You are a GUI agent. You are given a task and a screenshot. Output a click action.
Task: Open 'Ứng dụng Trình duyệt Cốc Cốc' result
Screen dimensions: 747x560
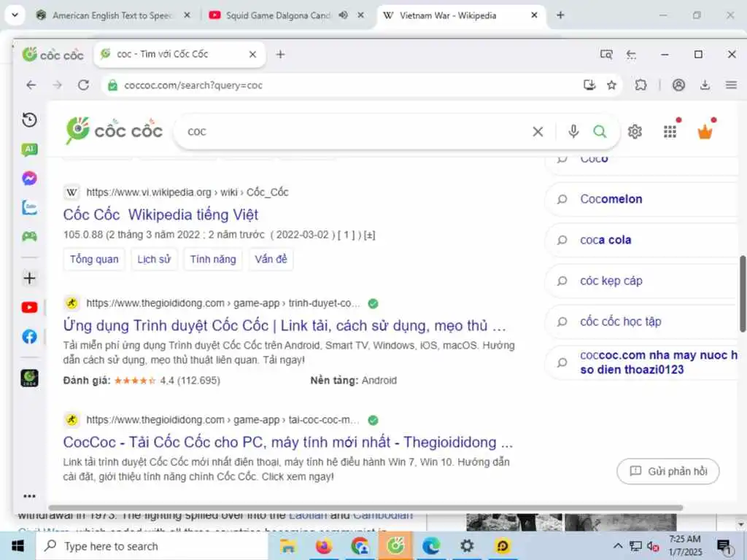coord(285,326)
